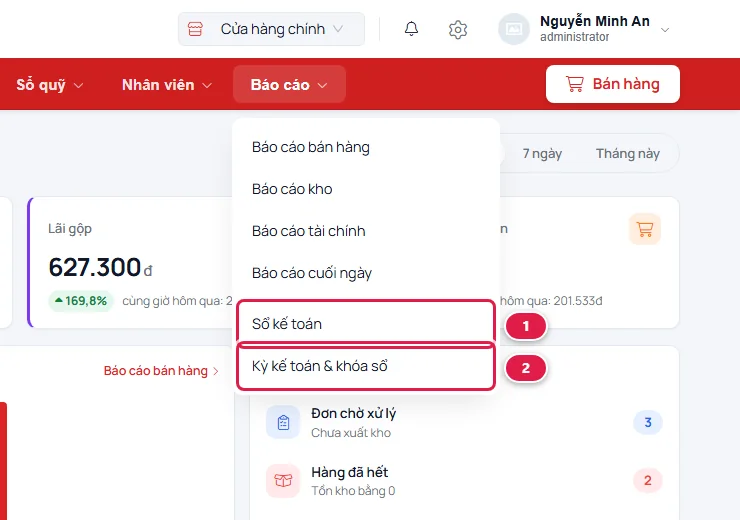Click the store icon beside Cửa hàng chính
Screen dimensions: 740x520
pyautogui.click(x=195, y=29)
